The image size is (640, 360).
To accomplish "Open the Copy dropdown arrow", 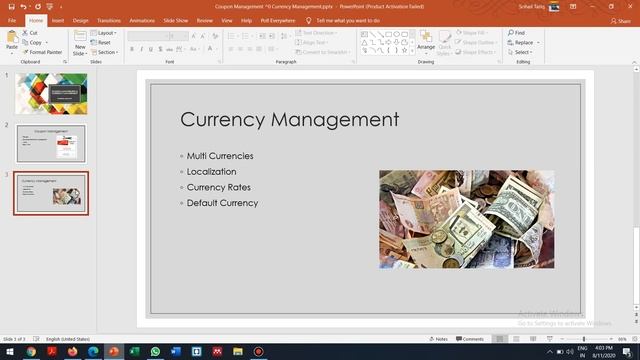I will [47, 42].
